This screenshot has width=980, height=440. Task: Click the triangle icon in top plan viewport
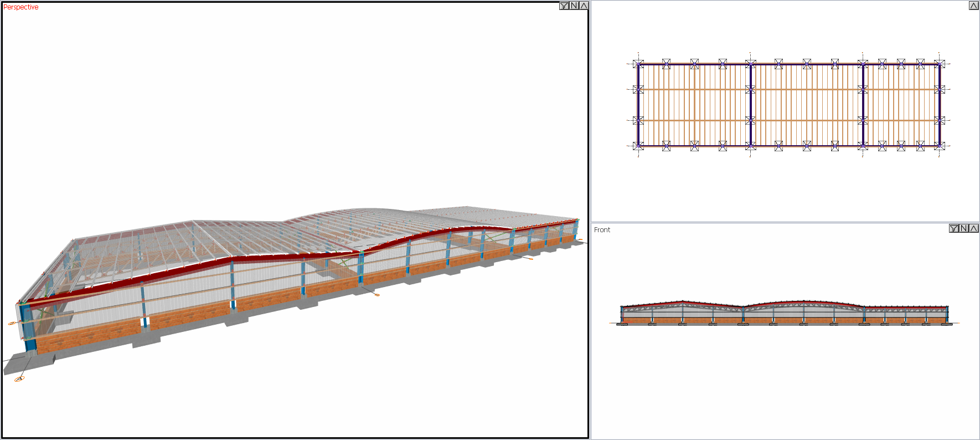[973, 6]
